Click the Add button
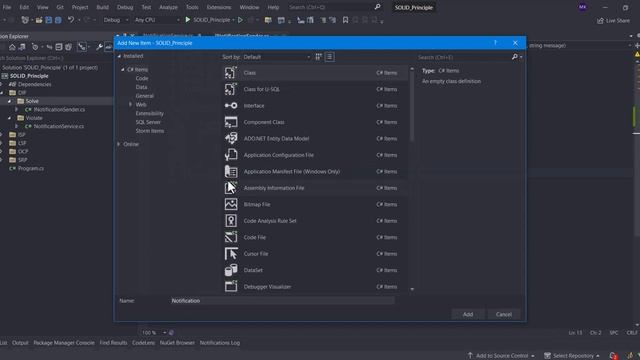The height and width of the screenshot is (360, 640). pyautogui.click(x=468, y=314)
